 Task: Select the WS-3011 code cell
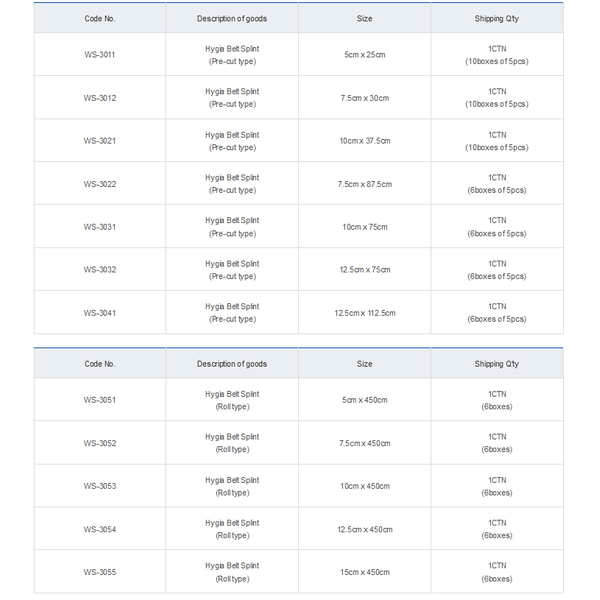click(99, 54)
